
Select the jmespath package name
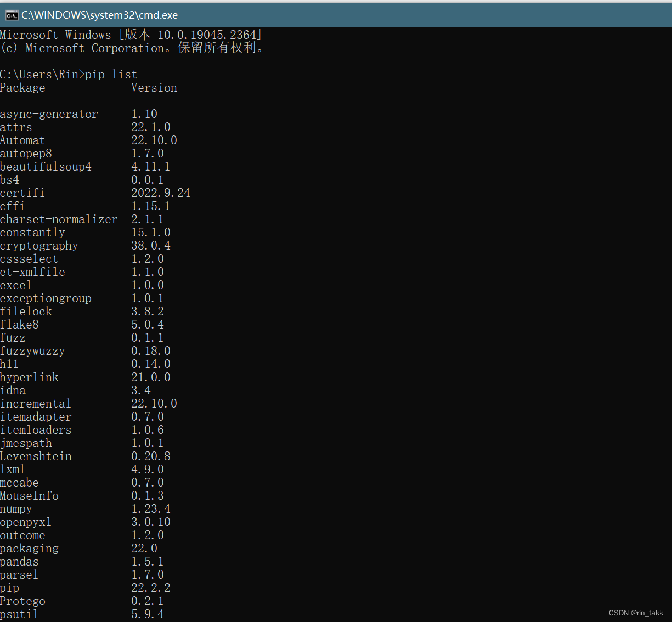coord(26,443)
